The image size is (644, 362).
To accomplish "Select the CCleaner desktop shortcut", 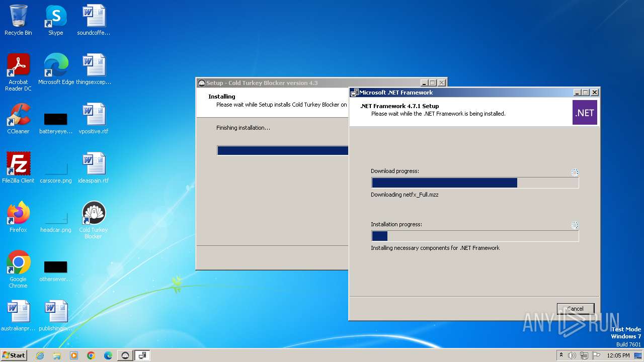I will (x=18, y=119).
